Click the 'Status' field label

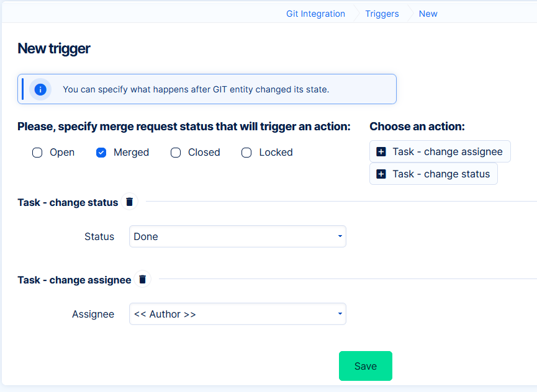click(x=99, y=236)
